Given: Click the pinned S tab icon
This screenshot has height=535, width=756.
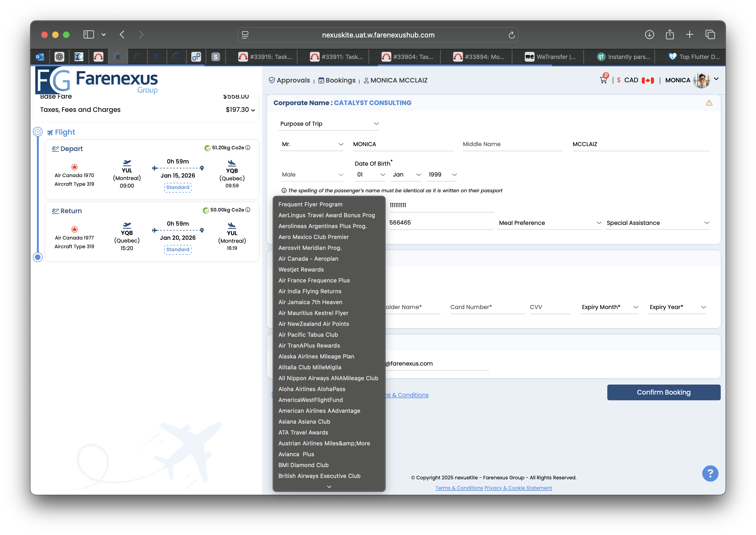Looking at the screenshot, I should point(215,57).
